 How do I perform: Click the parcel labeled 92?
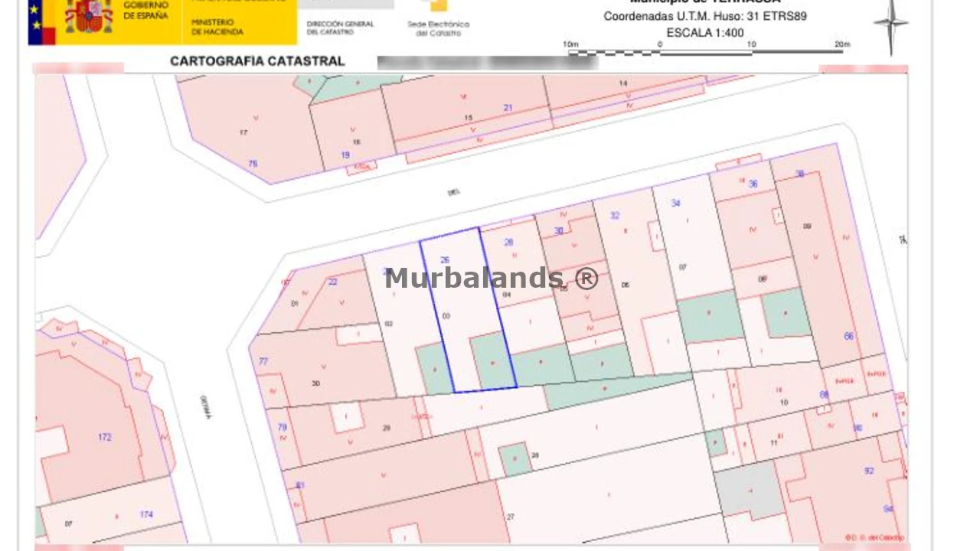pyautogui.click(x=868, y=471)
